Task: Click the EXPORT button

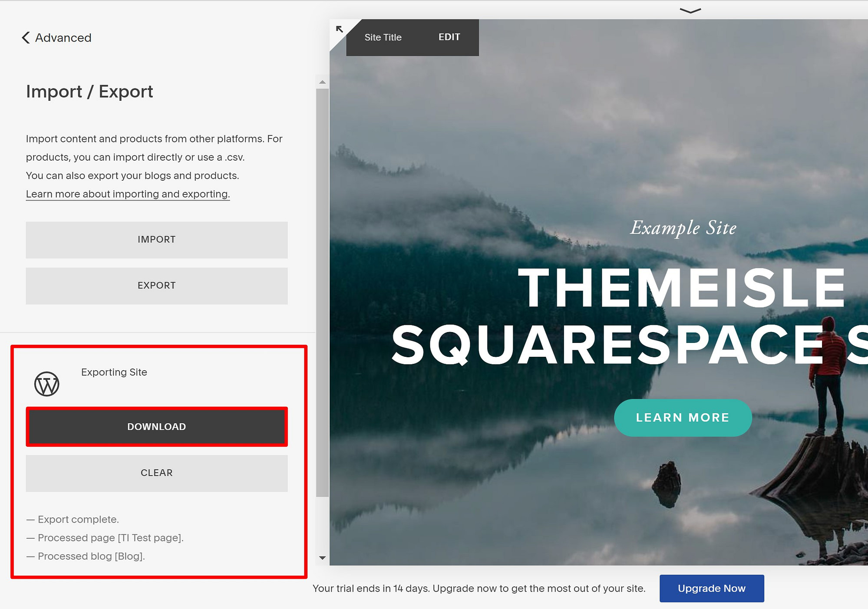Action: (x=156, y=285)
